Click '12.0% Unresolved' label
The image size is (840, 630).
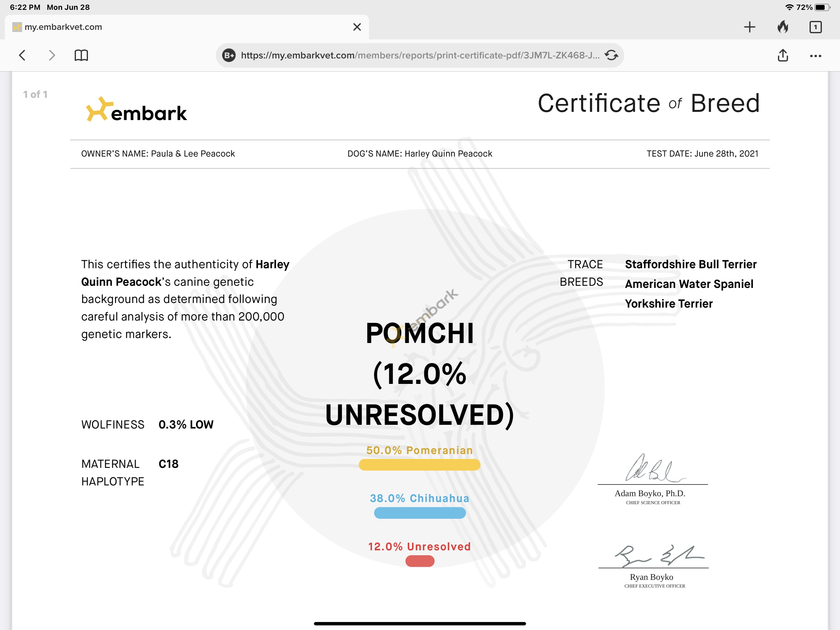click(x=420, y=546)
